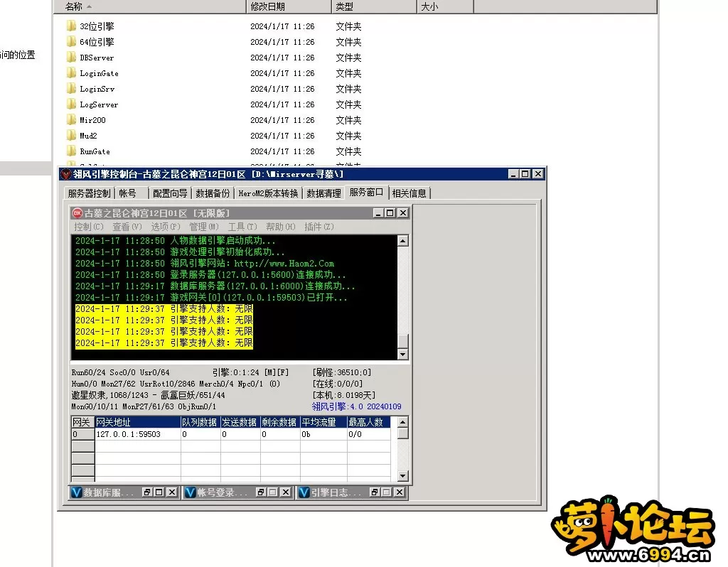Open the 帮助(H) menu
Screen dimensions: 728x567
(x=280, y=227)
